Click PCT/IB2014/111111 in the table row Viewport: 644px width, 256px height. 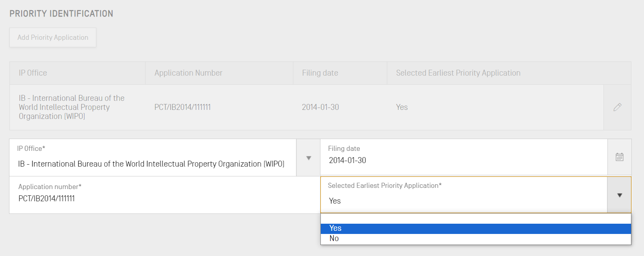pos(182,107)
